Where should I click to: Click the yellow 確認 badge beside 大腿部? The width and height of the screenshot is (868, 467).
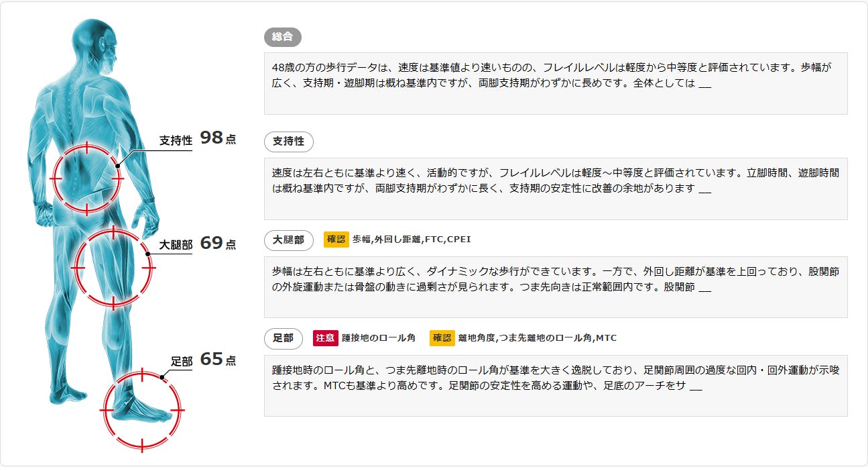336,240
